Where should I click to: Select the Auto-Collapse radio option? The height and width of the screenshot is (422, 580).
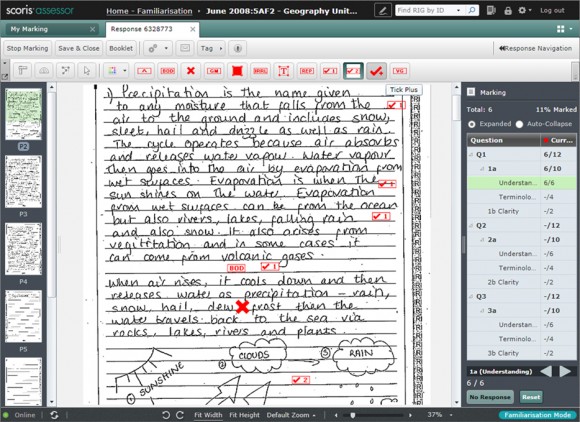pyautogui.click(x=519, y=124)
